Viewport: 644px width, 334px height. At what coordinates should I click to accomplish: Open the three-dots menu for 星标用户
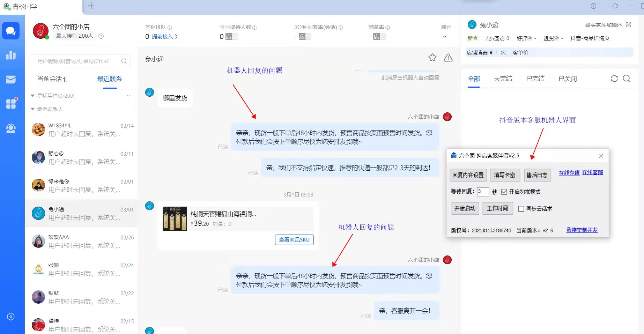click(129, 95)
